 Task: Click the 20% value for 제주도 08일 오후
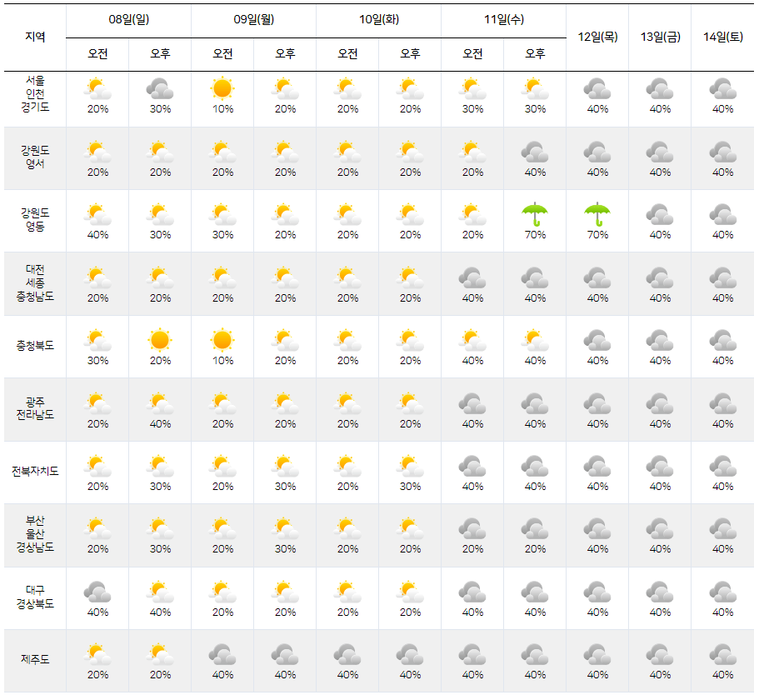160,675
